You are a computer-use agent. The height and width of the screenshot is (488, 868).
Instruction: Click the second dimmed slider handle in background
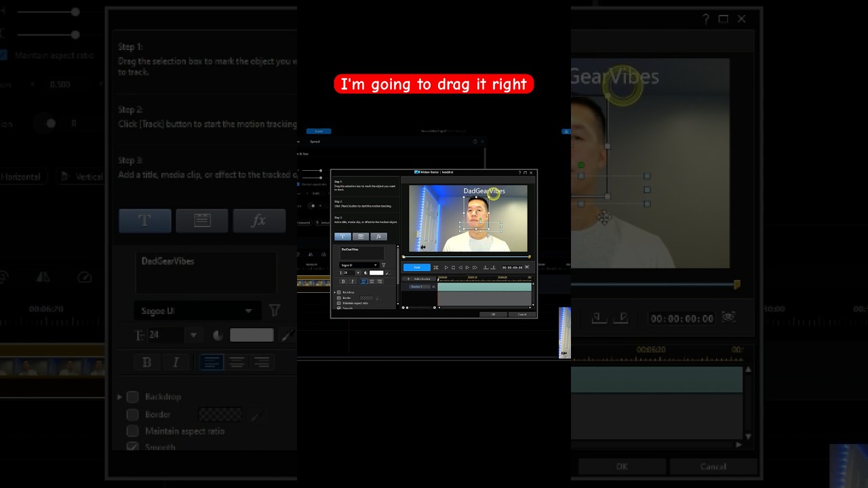75,34
